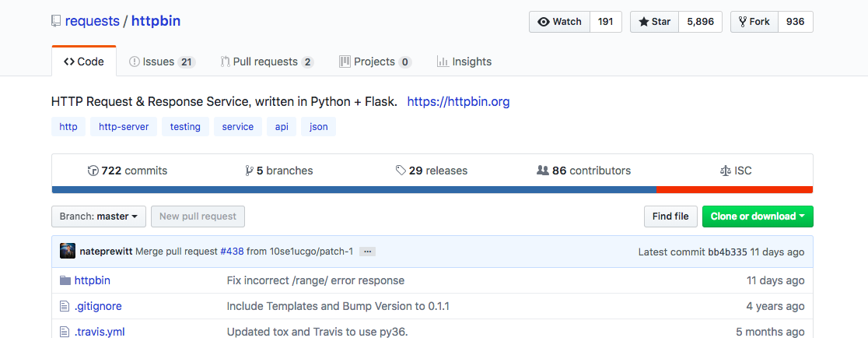This screenshot has height=338, width=868.
Task: Click the star icon in Star button
Action: (644, 22)
